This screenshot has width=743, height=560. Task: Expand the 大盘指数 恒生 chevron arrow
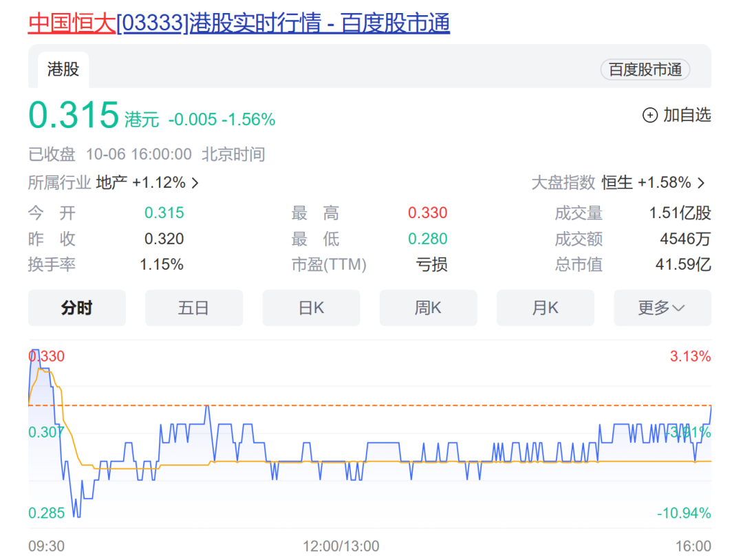(x=701, y=183)
